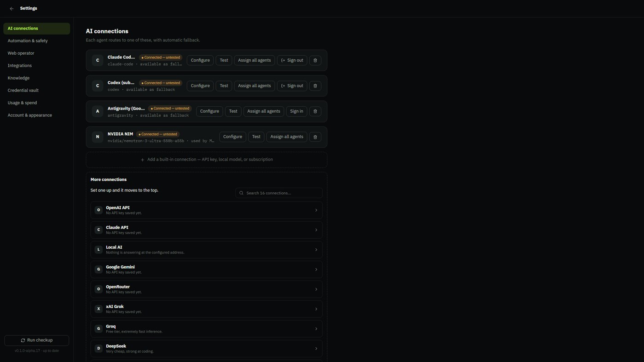Click the Claude API letter icon
Viewport: 644px width, 362px height.
pyautogui.click(x=99, y=230)
